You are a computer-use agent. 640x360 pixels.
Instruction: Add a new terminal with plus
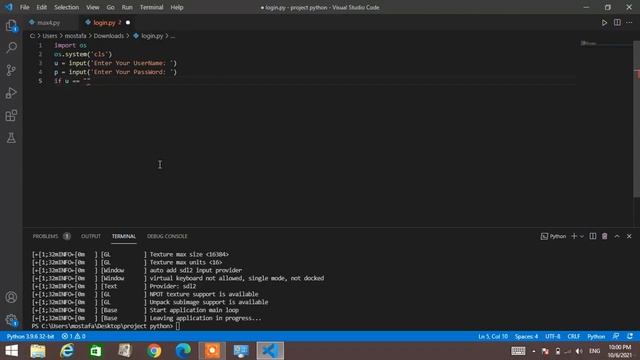[x=574, y=236]
